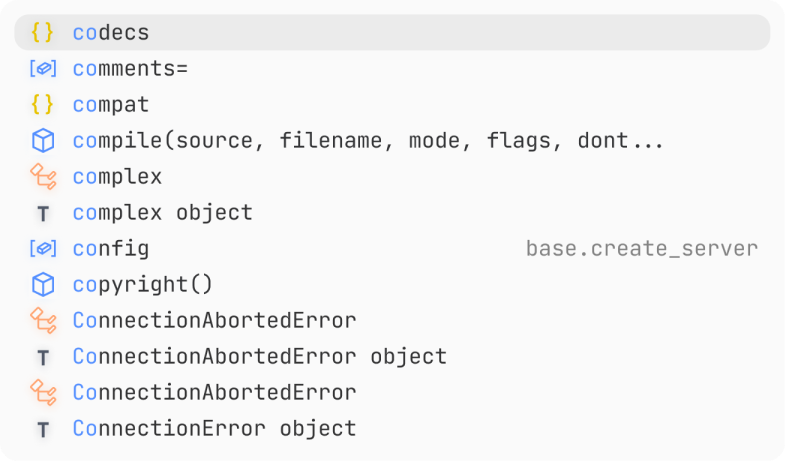Click the parameter icon next to comments=
Screen dimensions: 785x461
(x=43, y=69)
